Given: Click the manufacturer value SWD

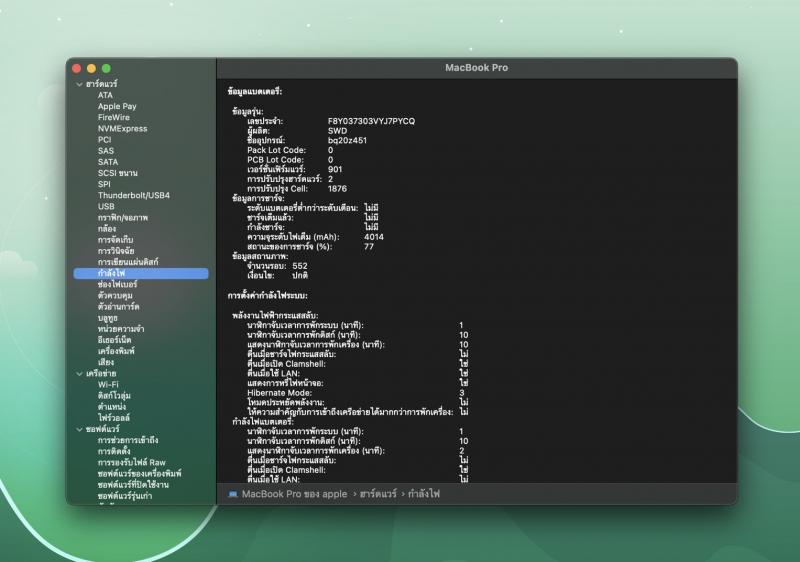Looking at the screenshot, I should click(x=337, y=131).
